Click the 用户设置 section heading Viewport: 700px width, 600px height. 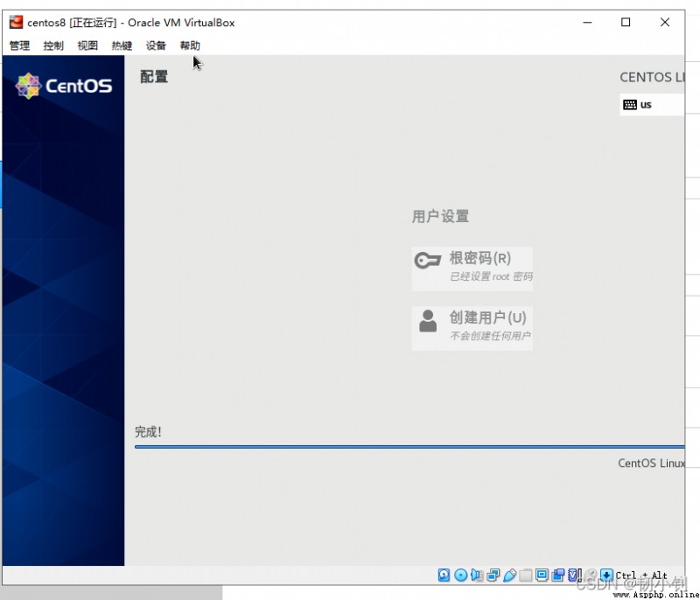[440, 216]
